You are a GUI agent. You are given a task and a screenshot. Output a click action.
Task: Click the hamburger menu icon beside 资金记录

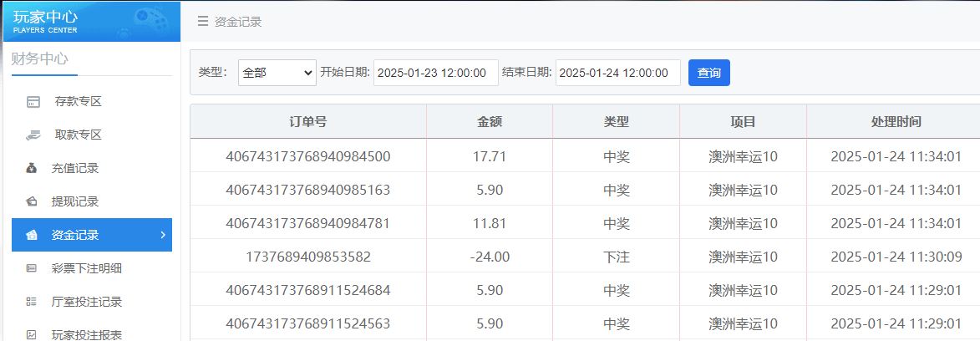click(202, 22)
